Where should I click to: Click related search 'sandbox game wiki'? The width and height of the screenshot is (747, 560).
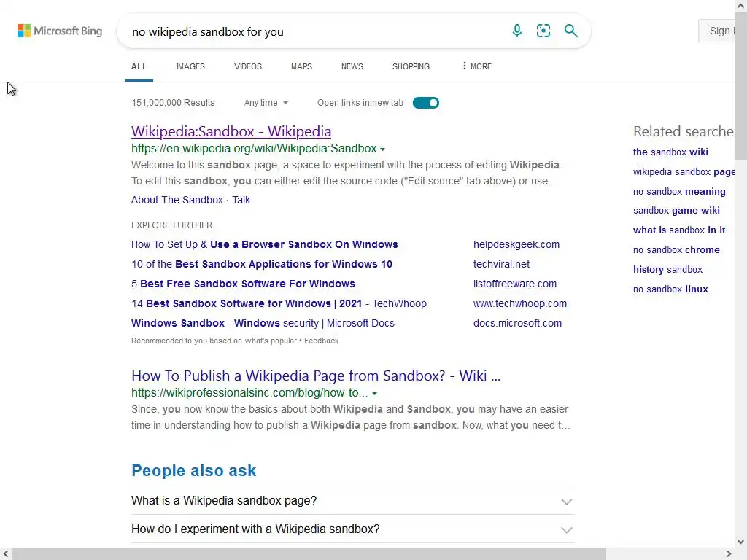click(676, 211)
